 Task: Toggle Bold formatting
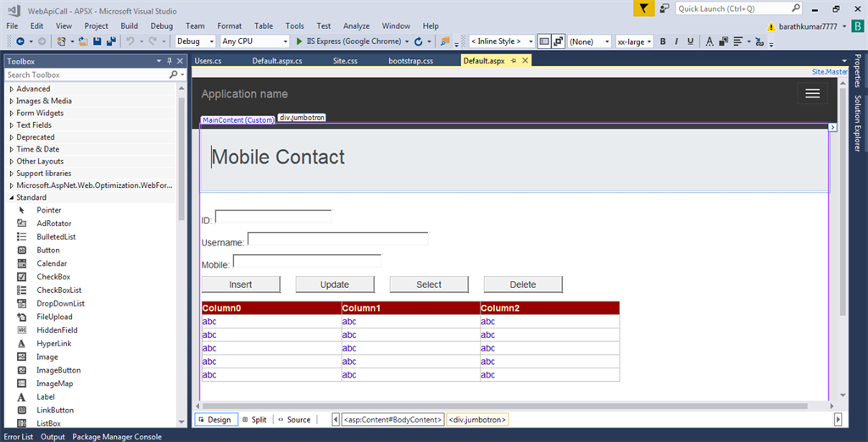663,41
